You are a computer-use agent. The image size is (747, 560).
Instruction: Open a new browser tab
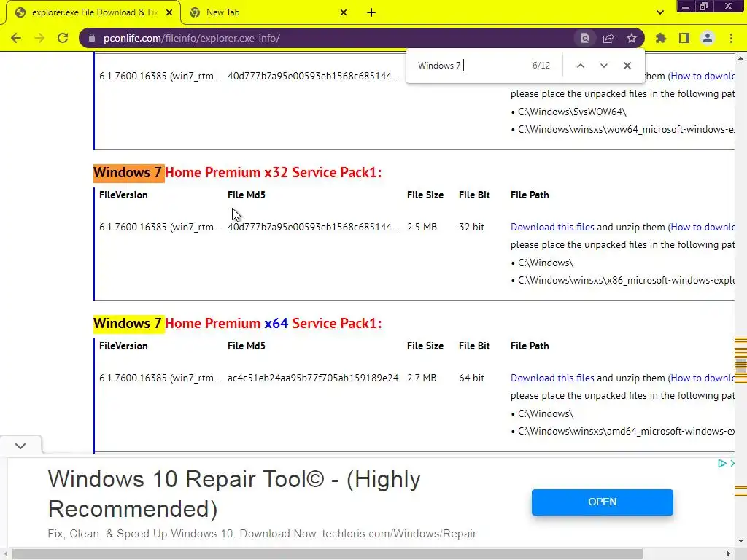[371, 12]
